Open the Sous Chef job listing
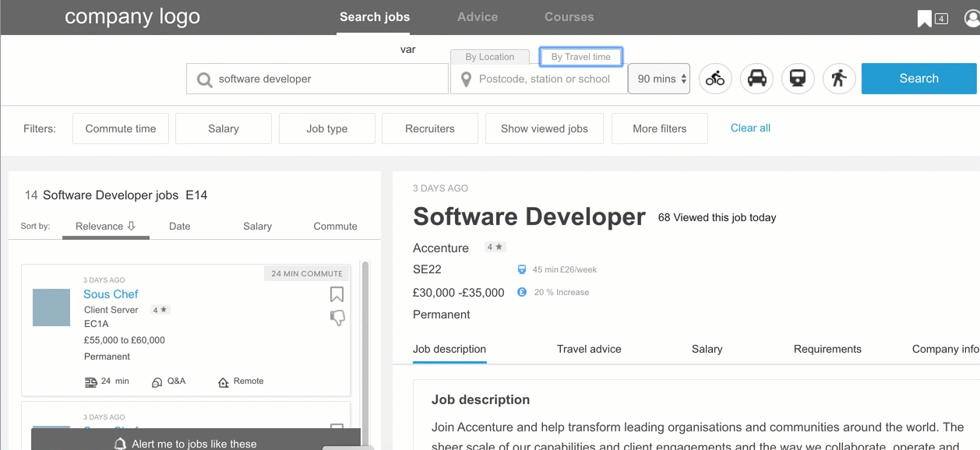980x450 pixels. coord(111,294)
